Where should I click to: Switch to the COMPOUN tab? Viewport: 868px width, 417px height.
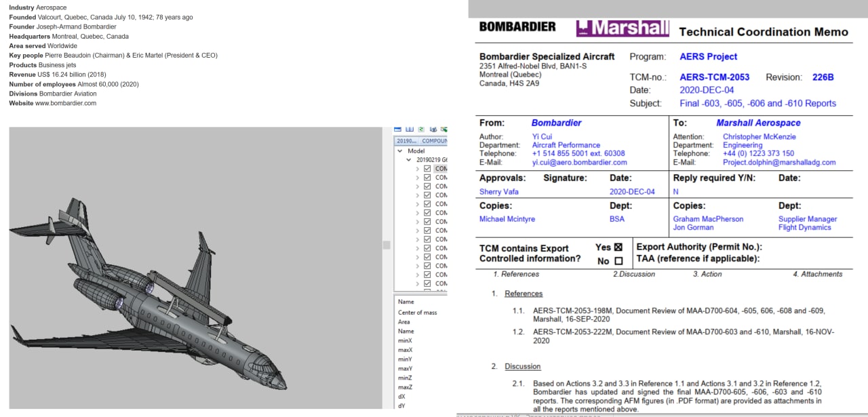click(434, 141)
